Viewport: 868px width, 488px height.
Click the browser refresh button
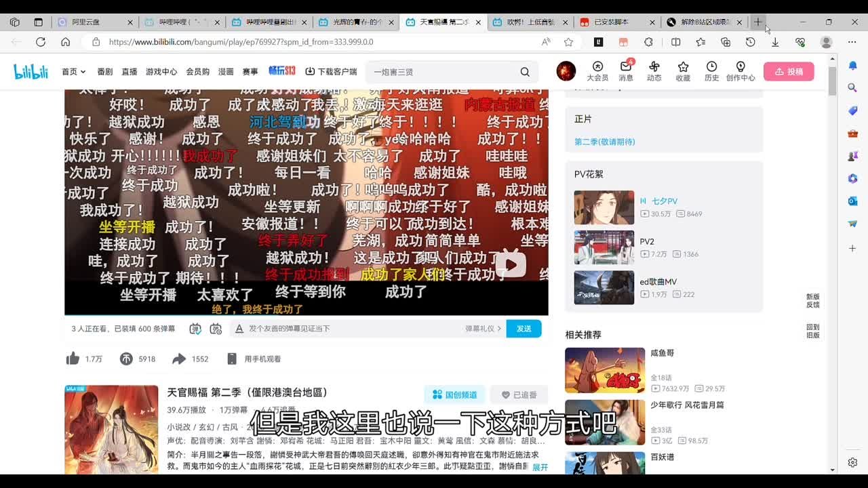41,42
